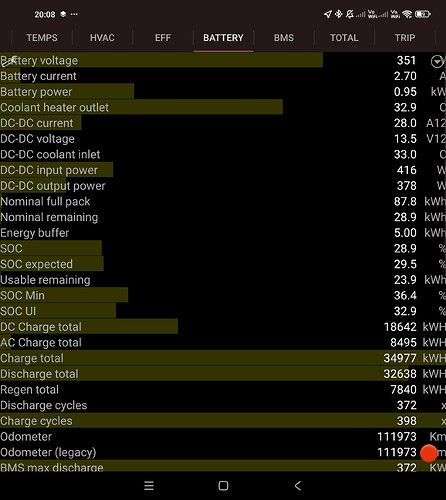
Task: Go to the BMS tab
Action: coord(284,38)
